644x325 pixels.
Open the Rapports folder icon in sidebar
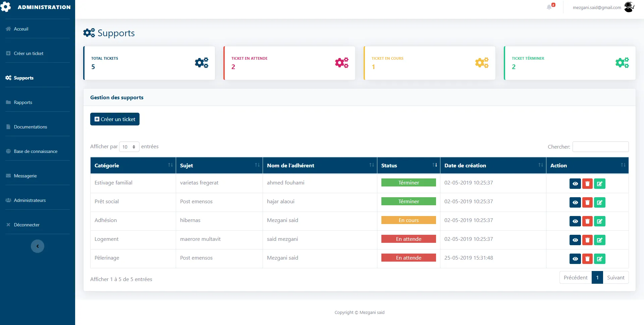click(x=8, y=102)
